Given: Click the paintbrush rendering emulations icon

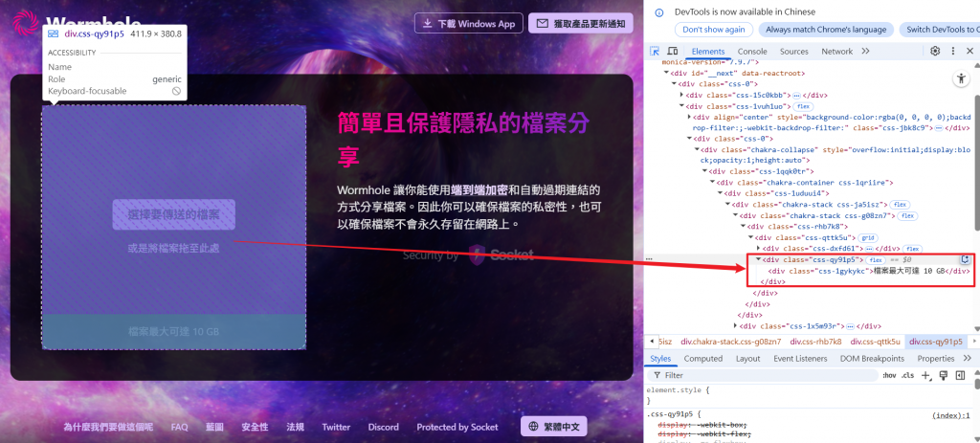Looking at the screenshot, I should pos(944,375).
